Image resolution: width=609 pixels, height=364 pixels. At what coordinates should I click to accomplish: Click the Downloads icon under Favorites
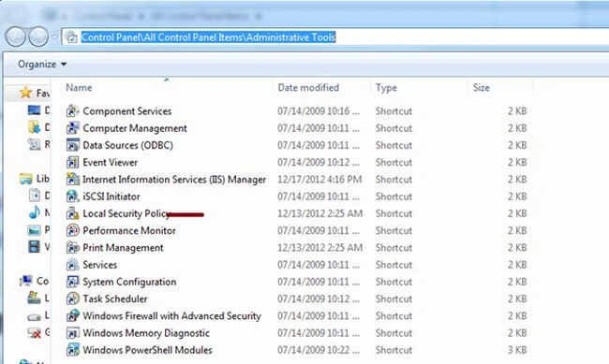point(34,127)
